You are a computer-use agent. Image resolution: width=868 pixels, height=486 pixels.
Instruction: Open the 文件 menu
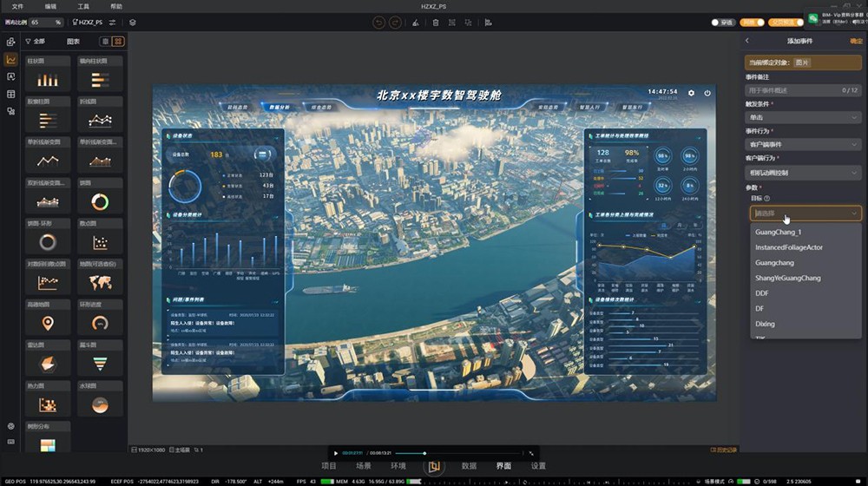point(18,6)
